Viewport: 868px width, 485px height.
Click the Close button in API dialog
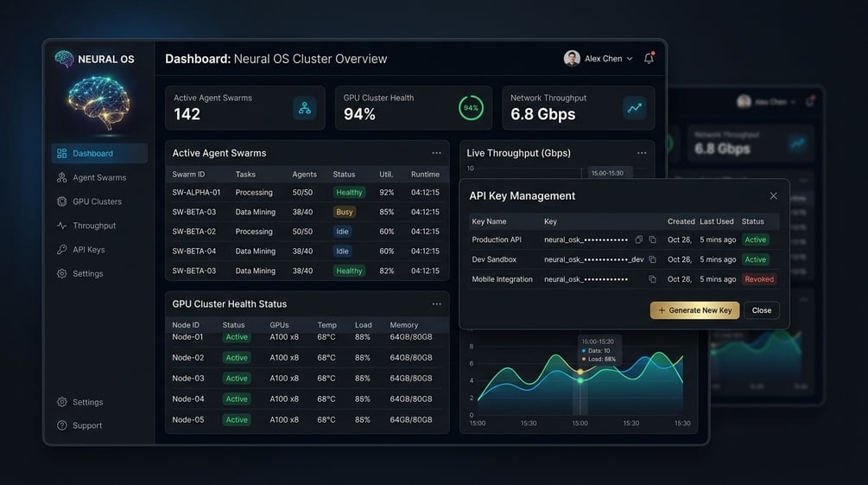(762, 310)
